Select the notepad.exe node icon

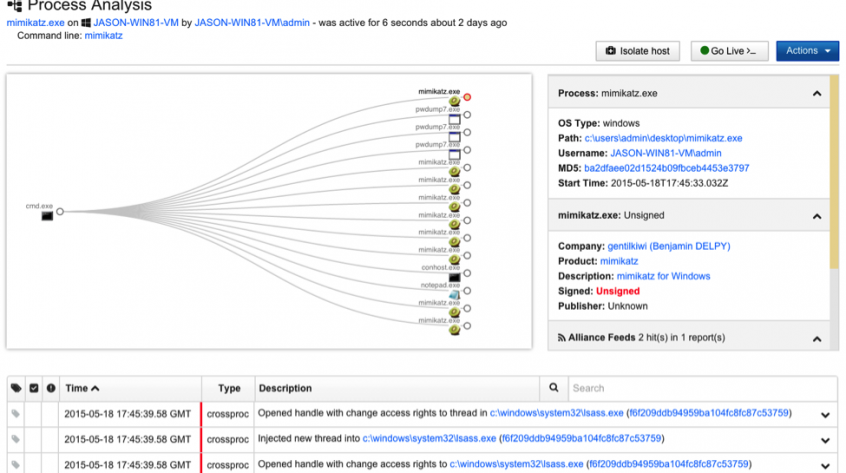(x=454, y=294)
